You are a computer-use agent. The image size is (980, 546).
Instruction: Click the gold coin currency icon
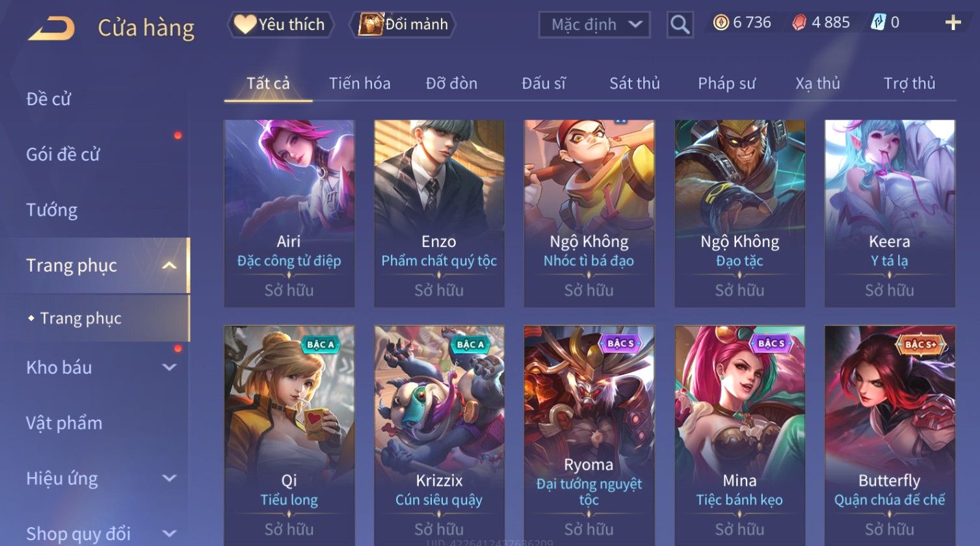pyautogui.click(x=721, y=23)
